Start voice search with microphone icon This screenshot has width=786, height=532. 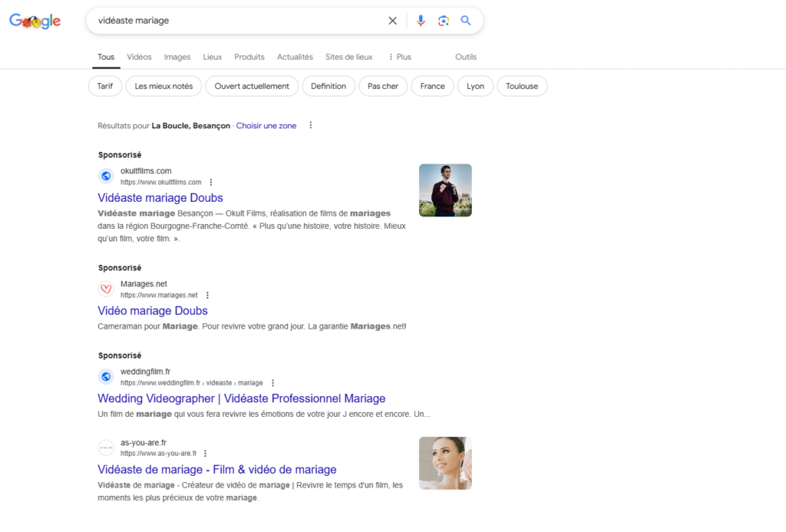[x=421, y=21]
